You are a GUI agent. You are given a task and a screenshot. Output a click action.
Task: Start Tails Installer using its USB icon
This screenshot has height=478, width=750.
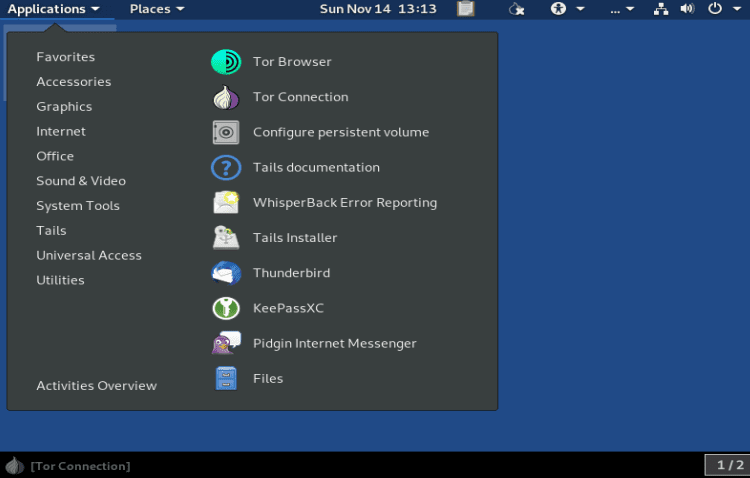[226, 238]
